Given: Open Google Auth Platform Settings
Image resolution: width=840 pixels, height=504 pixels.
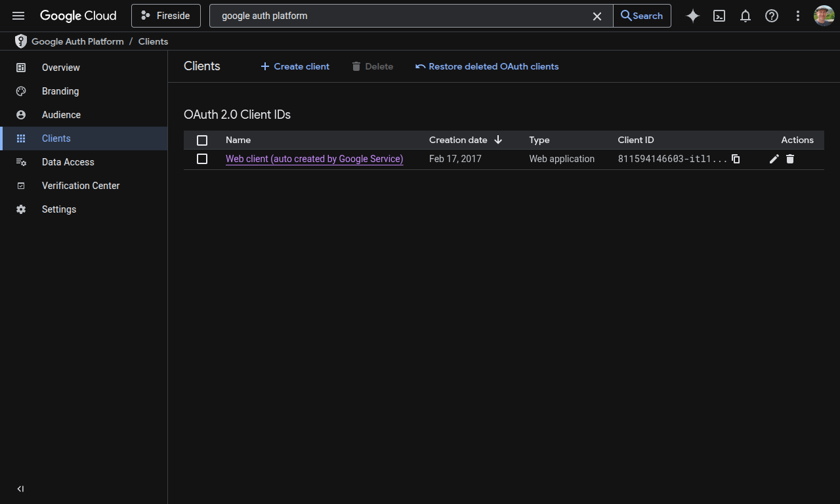Looking at the screenshot, I should [x=58, y=209].
